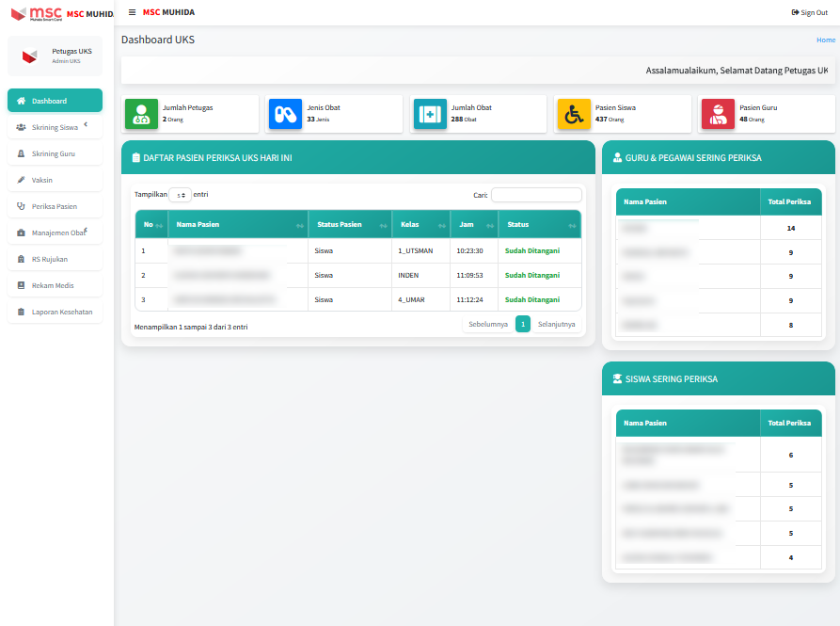Click the Petugas UKS profile avatar
The height and width of the screenshot is (626, 840).
pos(29,56)
